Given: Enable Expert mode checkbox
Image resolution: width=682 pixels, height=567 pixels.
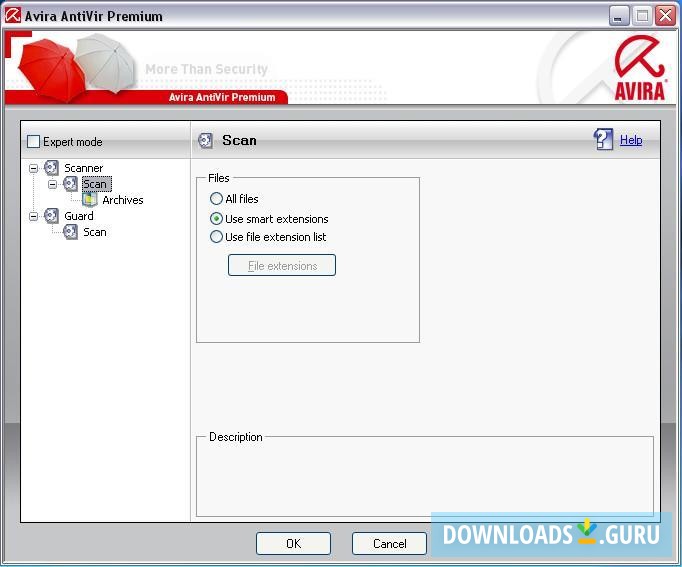Looking at the screenshot, I should (x=33, y=141).
